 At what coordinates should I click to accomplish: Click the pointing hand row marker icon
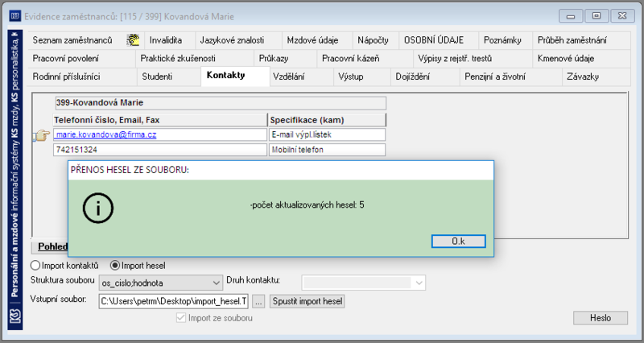point(42,135)
